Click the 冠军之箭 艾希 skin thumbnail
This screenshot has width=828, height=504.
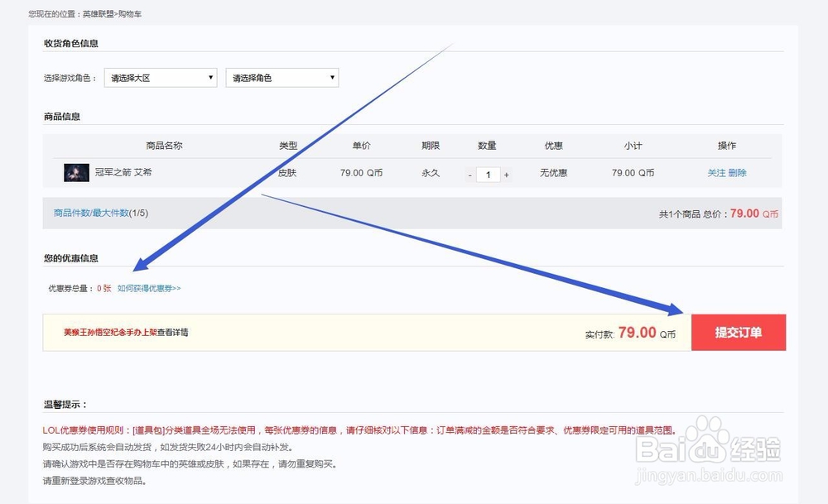[x=76, y=173]
